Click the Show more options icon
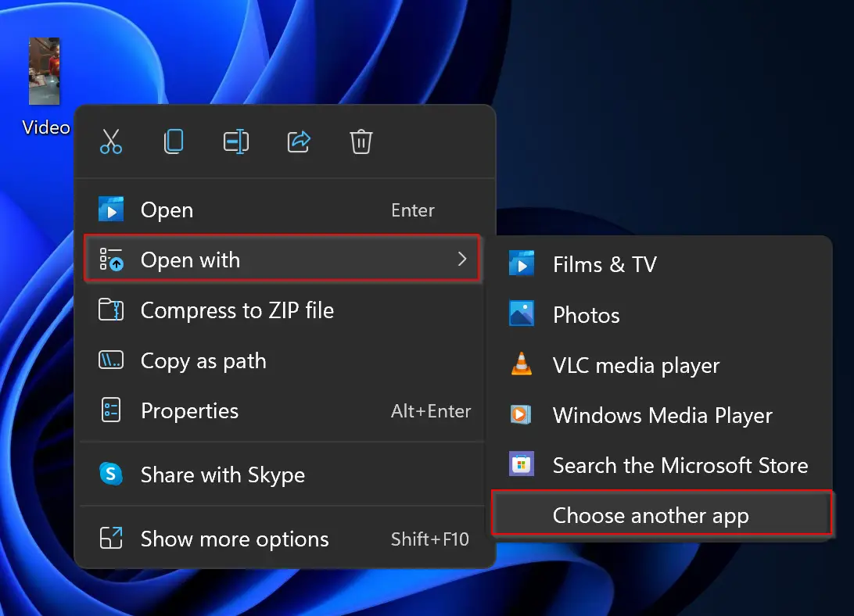 pos(111,538)
